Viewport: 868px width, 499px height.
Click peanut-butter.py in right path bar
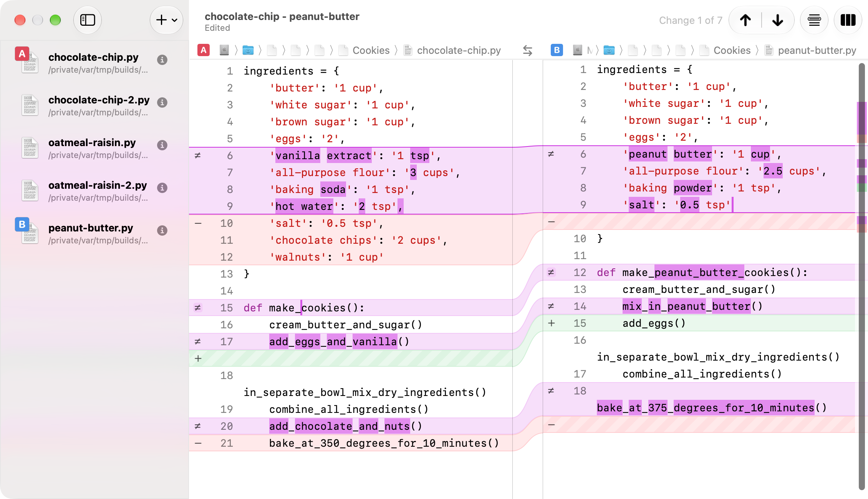[x=810, y=50]
